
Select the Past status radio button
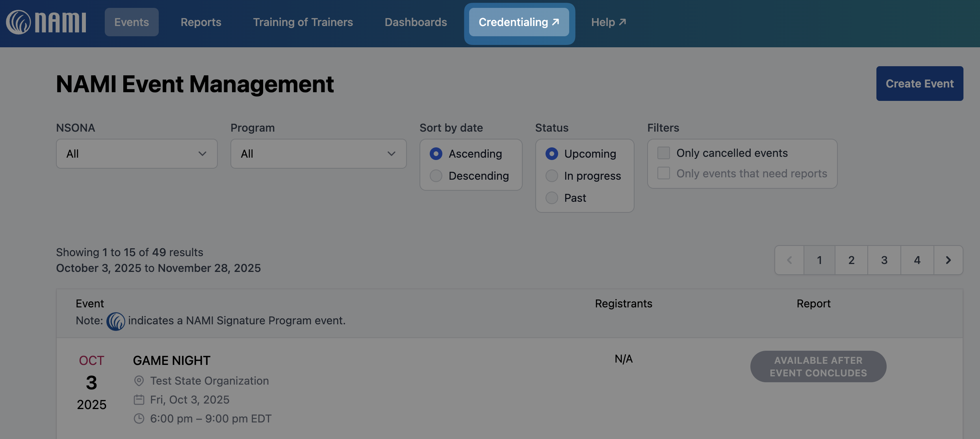click(x=551, y=198)
